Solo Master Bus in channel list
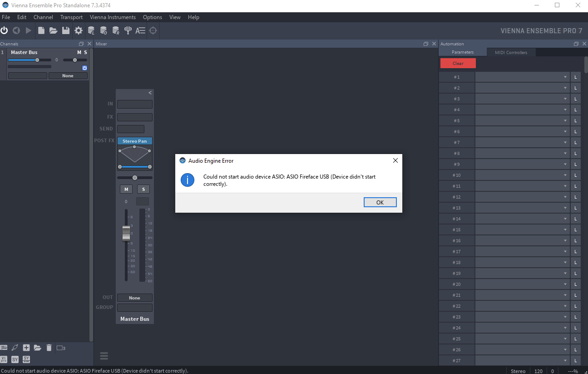The width and height of the screenshot is (588, 374). (85, 52)
